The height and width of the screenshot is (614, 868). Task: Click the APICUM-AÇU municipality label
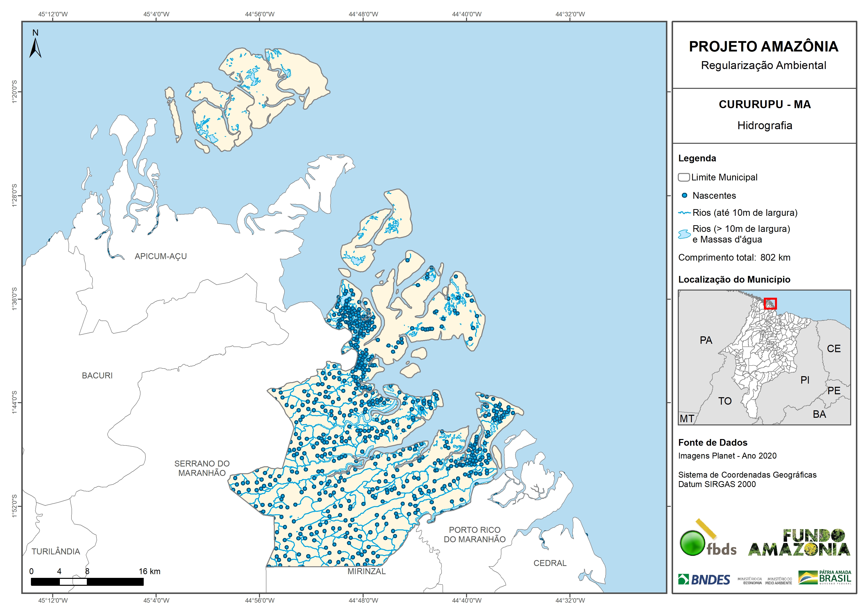(x=161, y=256)
